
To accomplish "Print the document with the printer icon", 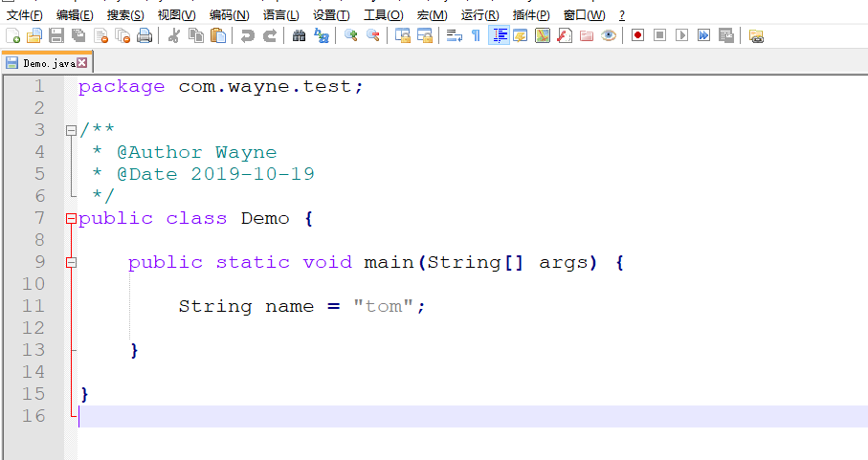I will (x=145, y=36).
